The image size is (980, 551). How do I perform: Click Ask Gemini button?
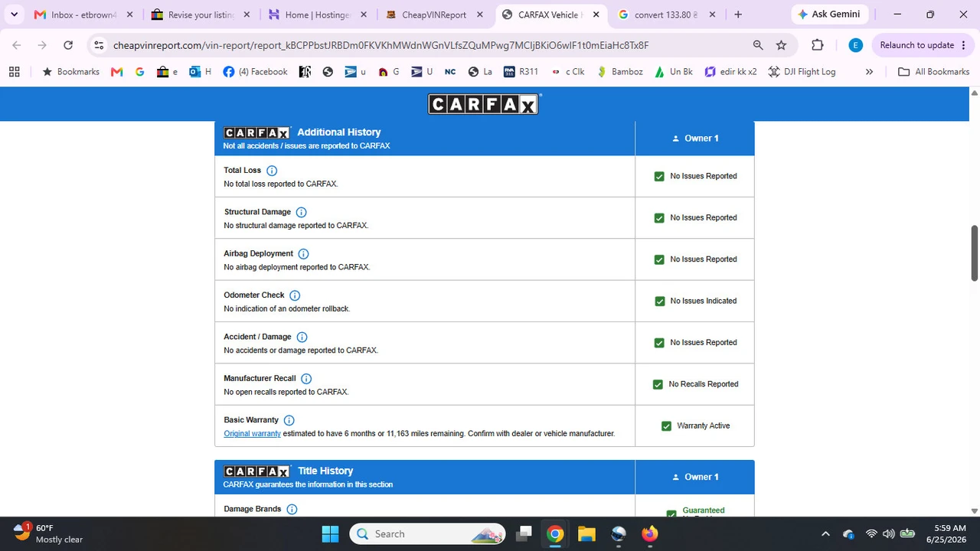[829, 15]
